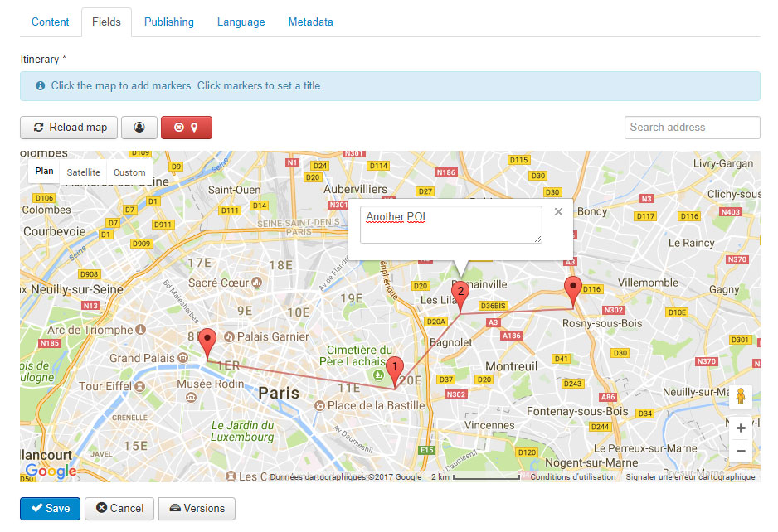The height and width of the screenshot is (532, 778).
Task: Click the Bondy map label
Action: tap(592, 211)
